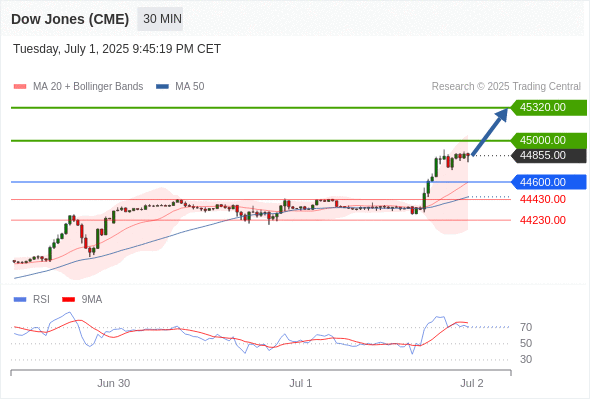The height and width of the screenshot is (400, 590).
Task: Click the MA 20 + Bollinger Bands label
Action: (88, 87)
